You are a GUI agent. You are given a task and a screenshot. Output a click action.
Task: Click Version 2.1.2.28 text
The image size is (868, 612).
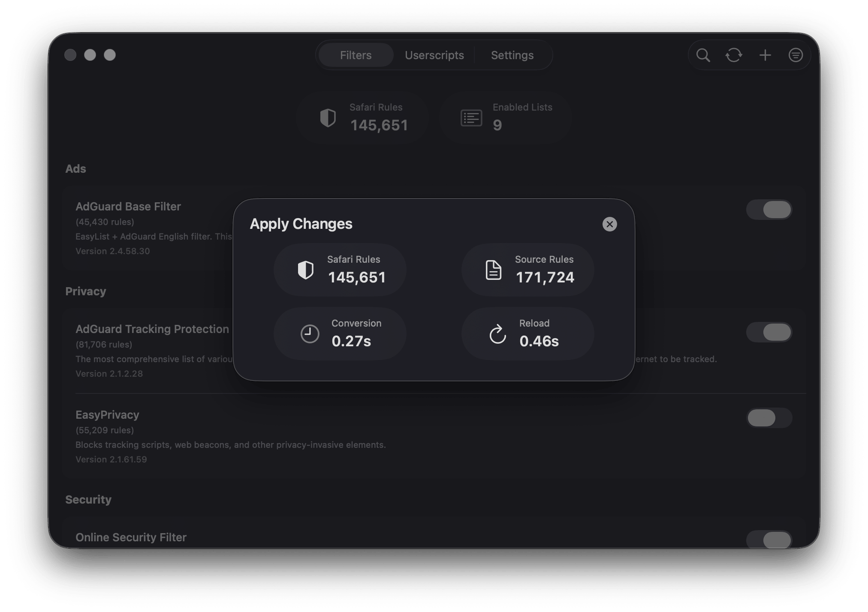click(x=109, y=374)
